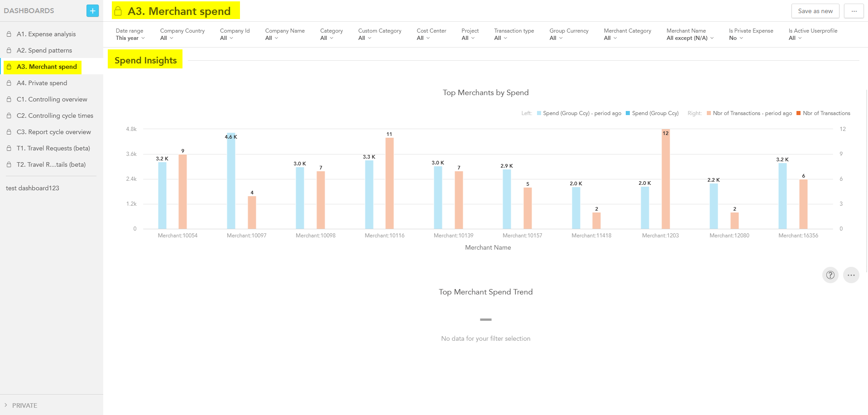Open chart ellipsis menu beside help icon
Image resolution: width=868 pixels, height=415 pixels.
[851, 275]
